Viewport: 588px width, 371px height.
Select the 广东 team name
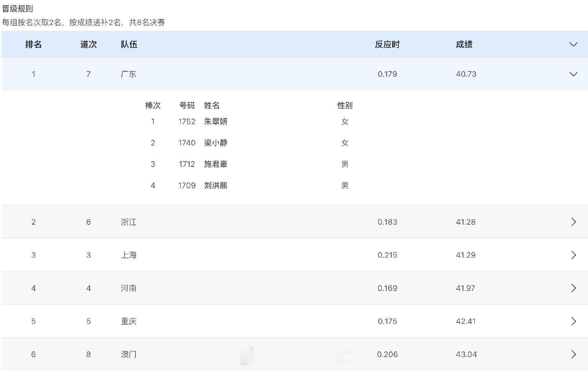click(x=129, y=74)
